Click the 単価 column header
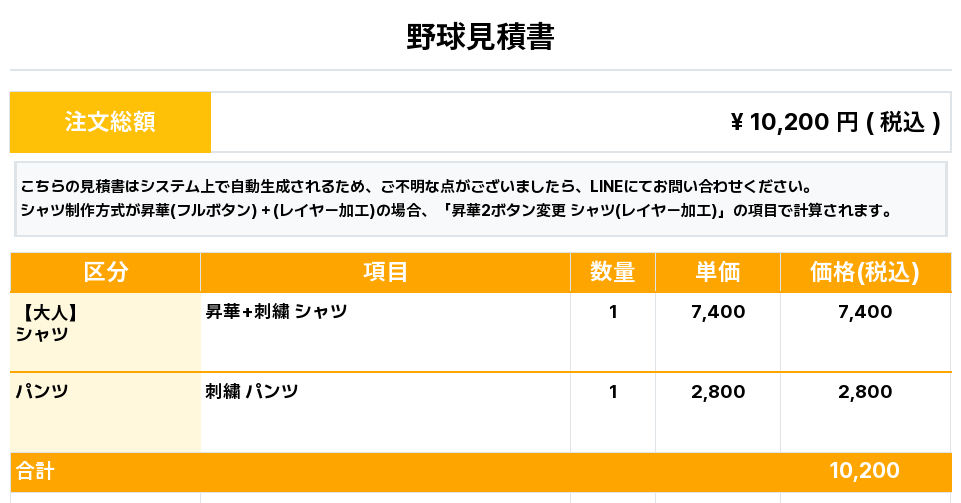 (x=717, y=272)
